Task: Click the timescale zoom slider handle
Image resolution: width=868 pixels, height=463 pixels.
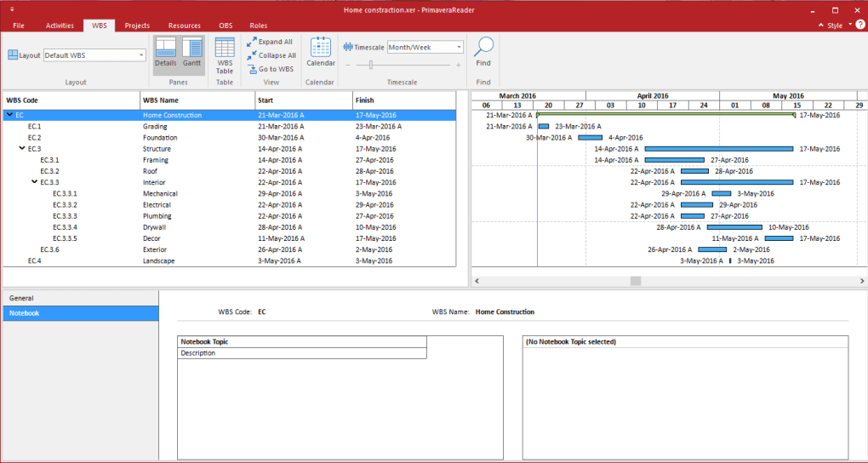Action: pyautogui.click(x=370, y=65)
